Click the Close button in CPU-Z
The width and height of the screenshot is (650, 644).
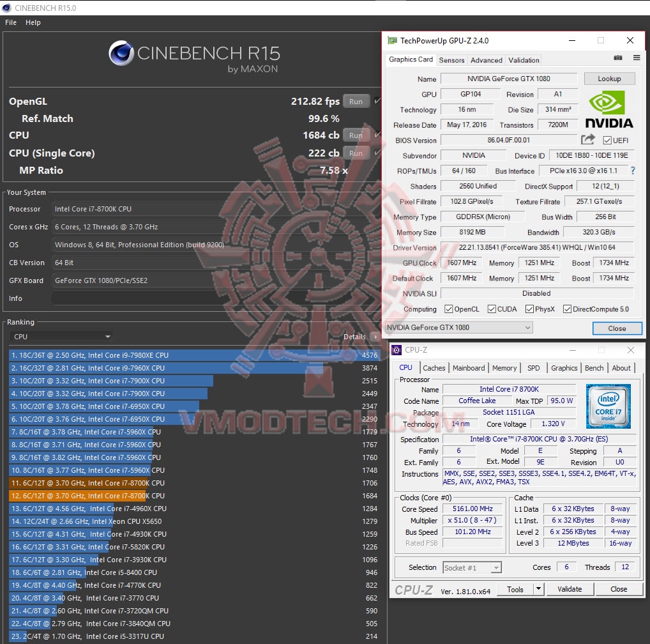coord(619,589)
